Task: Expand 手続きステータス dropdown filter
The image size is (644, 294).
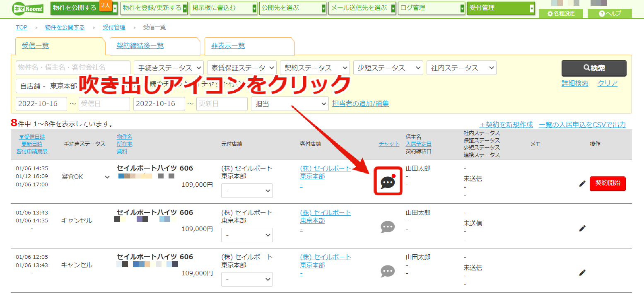Action: pos(169,67)
